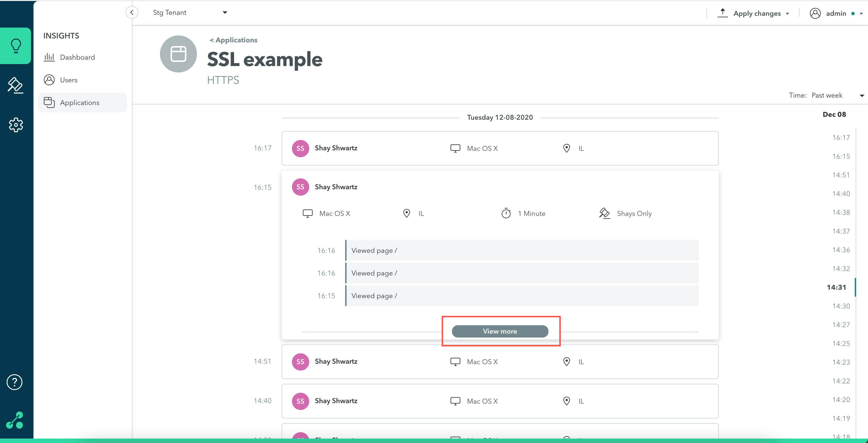Click the admin user avatar icon
The image size is (868, 443).
click(815, 14)
